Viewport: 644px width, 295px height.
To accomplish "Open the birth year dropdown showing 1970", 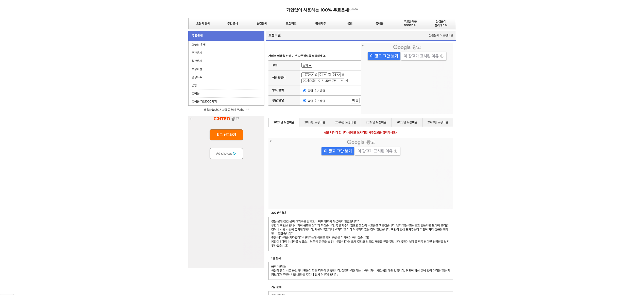I will [x=308, y=75].
